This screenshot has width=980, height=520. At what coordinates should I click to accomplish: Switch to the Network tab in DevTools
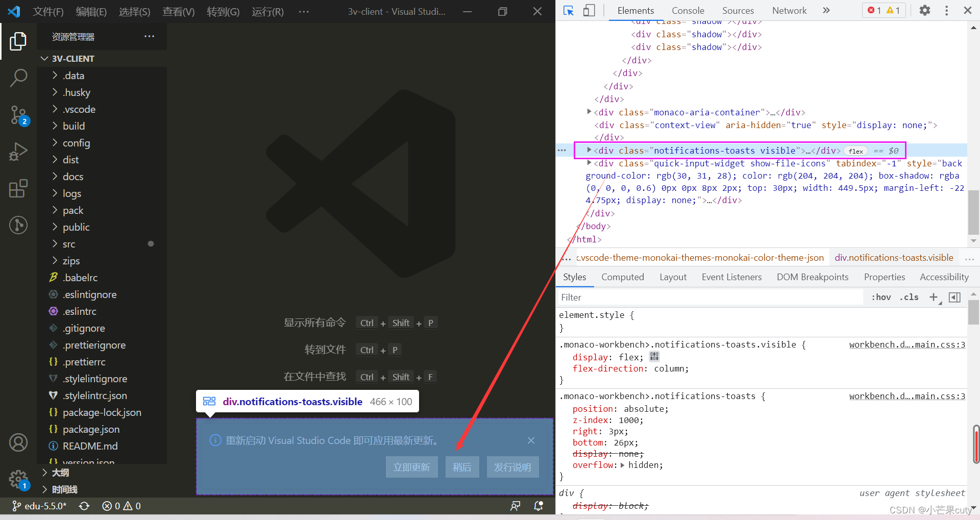[x=789, y=10]
